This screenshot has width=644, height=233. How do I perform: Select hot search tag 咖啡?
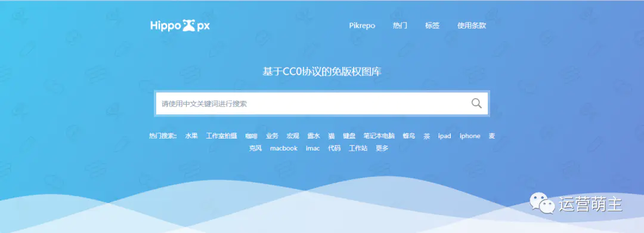[x=252, y=136]
